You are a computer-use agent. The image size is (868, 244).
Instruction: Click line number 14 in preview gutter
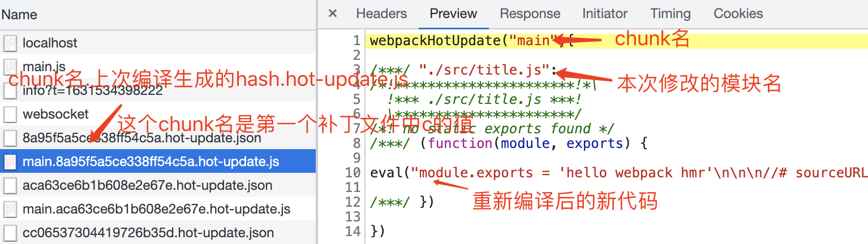click(x=352, y=232)
